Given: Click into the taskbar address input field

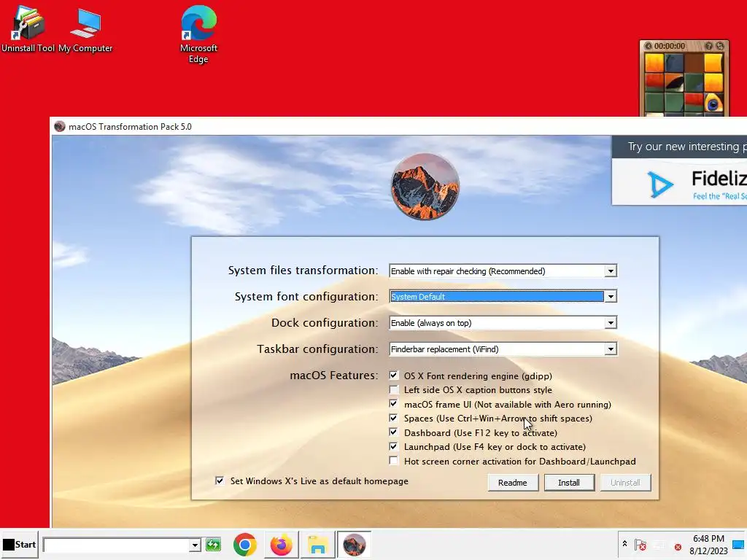Looking at the screenshot, I should pos(116,545).
